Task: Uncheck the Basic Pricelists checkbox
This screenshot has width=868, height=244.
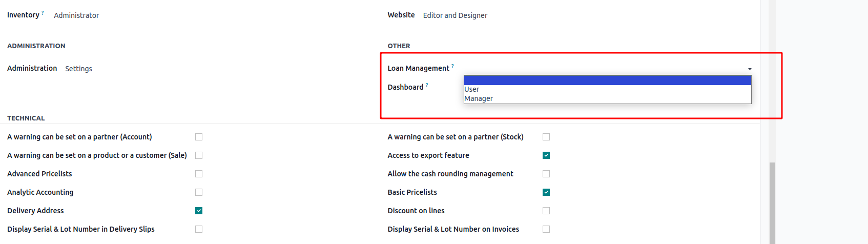Action: coord(546,192)
